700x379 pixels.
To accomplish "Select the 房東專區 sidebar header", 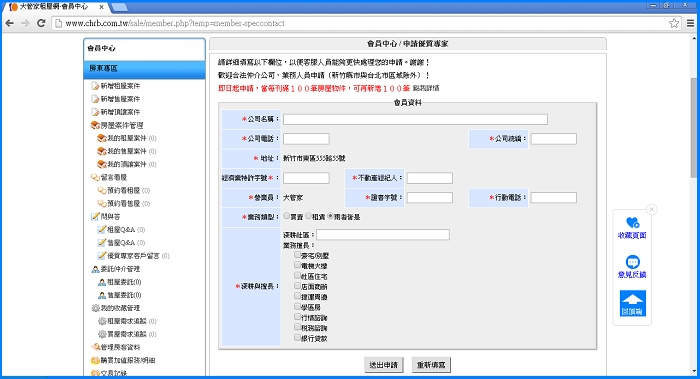I will click(x=145, y=69).
